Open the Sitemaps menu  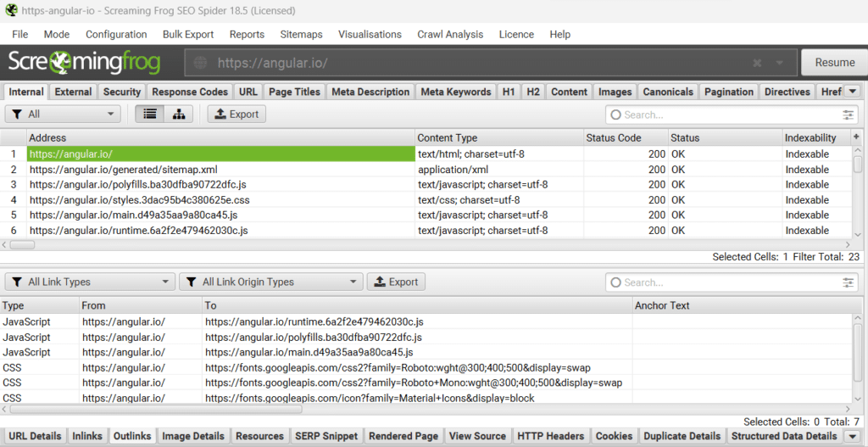coord(301,34)
